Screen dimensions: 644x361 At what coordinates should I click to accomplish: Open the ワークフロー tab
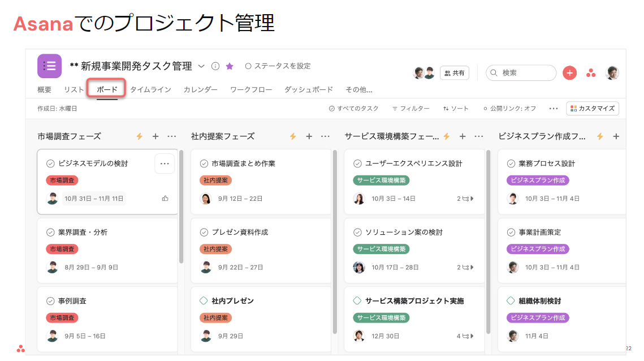point(251,89)
